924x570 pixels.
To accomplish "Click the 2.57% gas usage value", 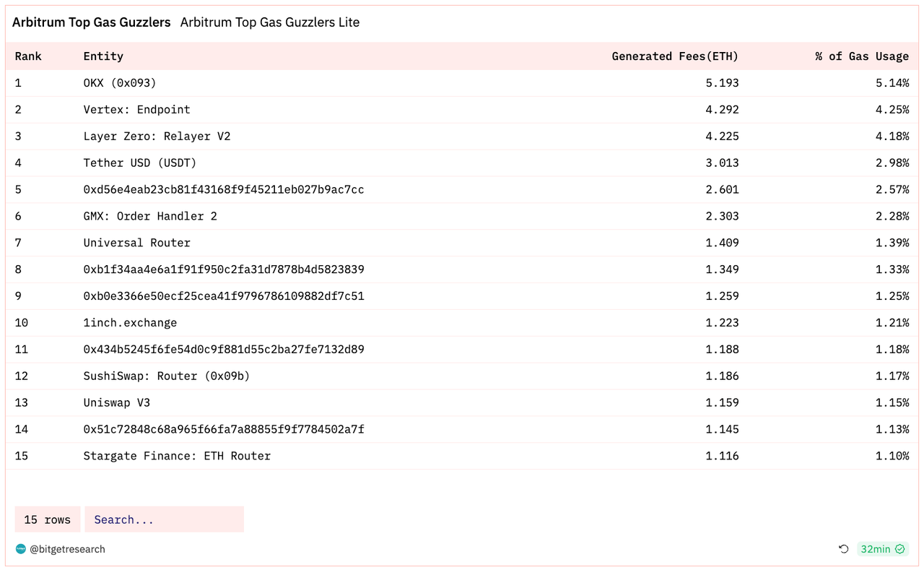I will [892, 190].
